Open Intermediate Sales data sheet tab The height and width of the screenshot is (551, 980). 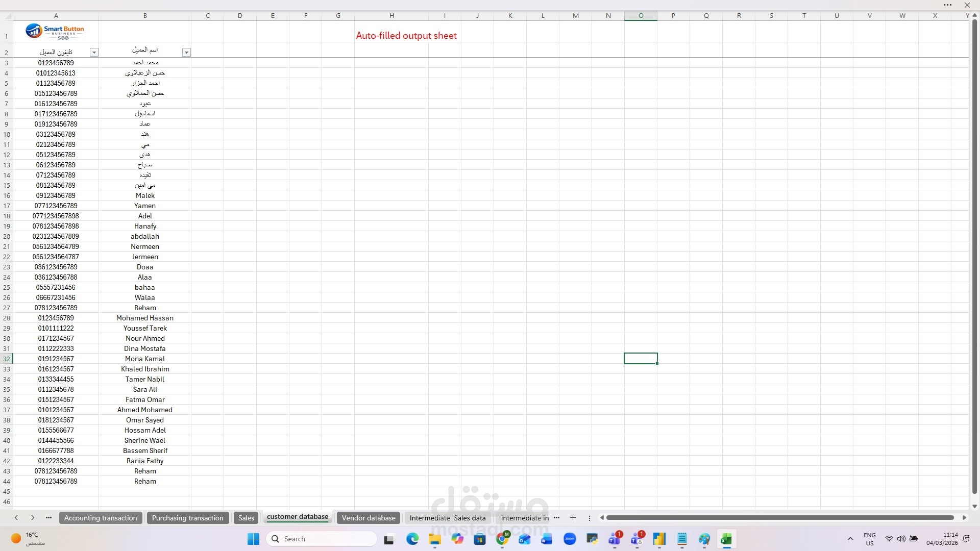[448, 518]
